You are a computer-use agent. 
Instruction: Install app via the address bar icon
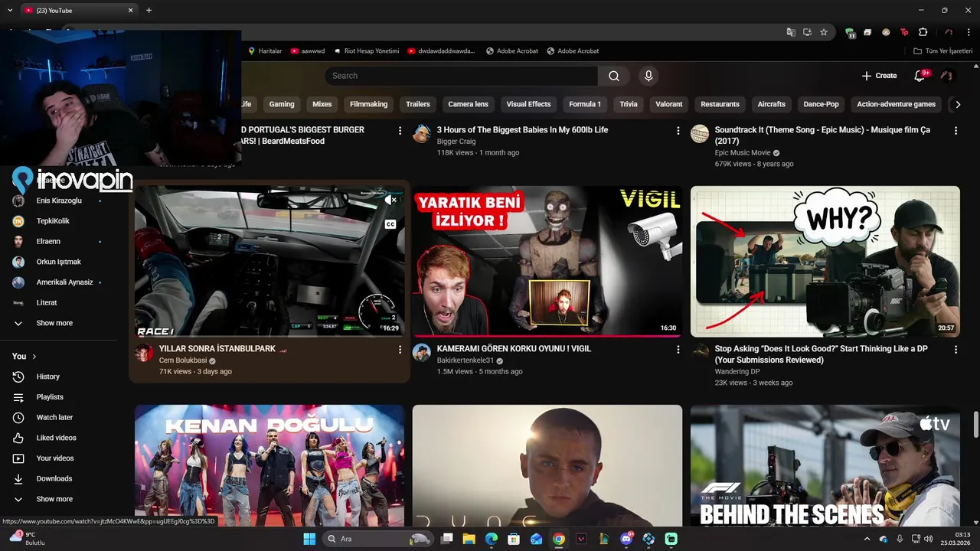tap(807, 32)
